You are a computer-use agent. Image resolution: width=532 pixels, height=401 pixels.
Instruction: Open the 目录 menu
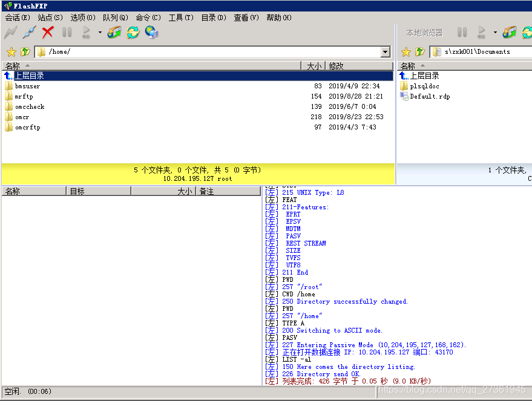(x=214, y=18)
